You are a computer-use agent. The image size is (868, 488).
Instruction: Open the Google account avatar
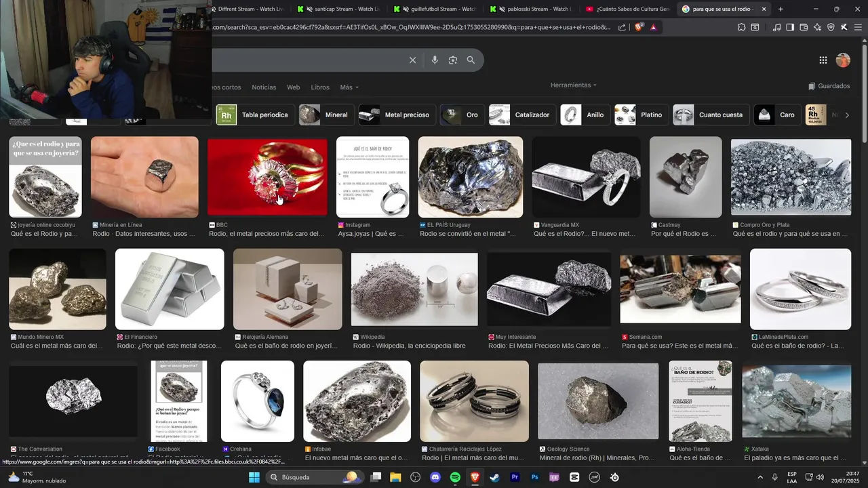[843, 60]
